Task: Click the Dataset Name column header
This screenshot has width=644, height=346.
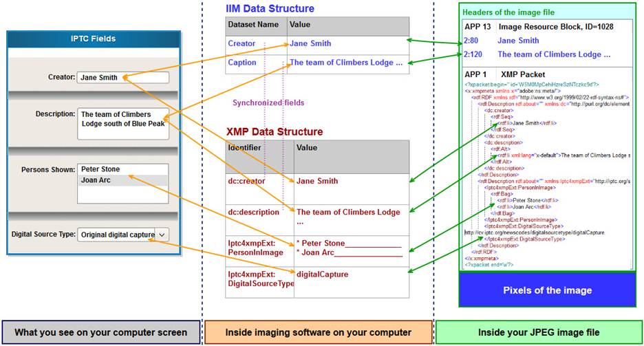Action: tap(255, 25)
